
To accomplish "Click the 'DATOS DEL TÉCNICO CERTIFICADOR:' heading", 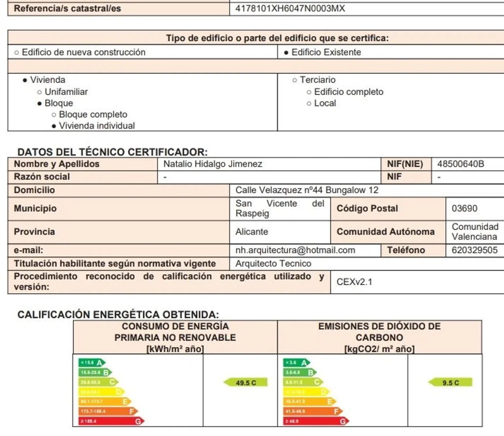I will coord(113,152).
